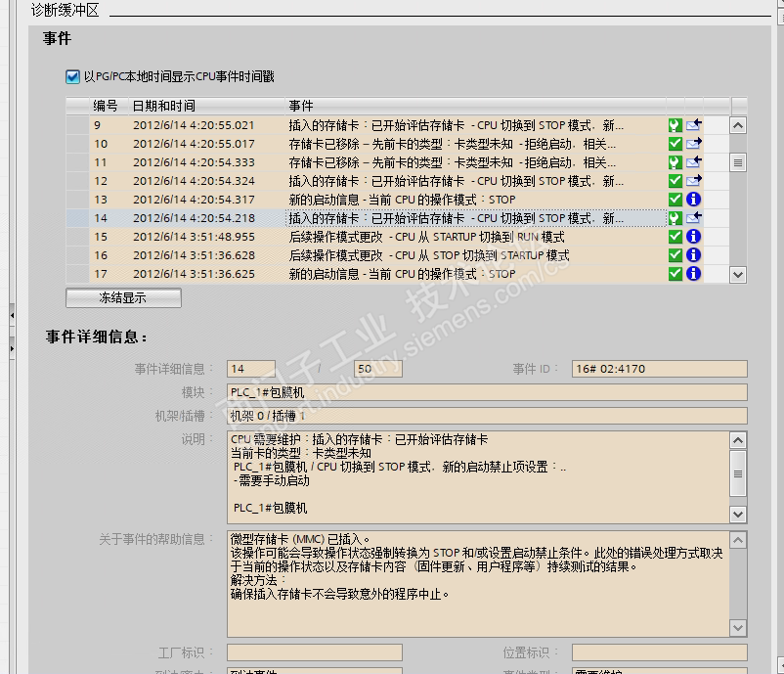The width and height of the screenshot is (784, 674).
Task: Select highlighted event row 14
Action: pos(384,218)
